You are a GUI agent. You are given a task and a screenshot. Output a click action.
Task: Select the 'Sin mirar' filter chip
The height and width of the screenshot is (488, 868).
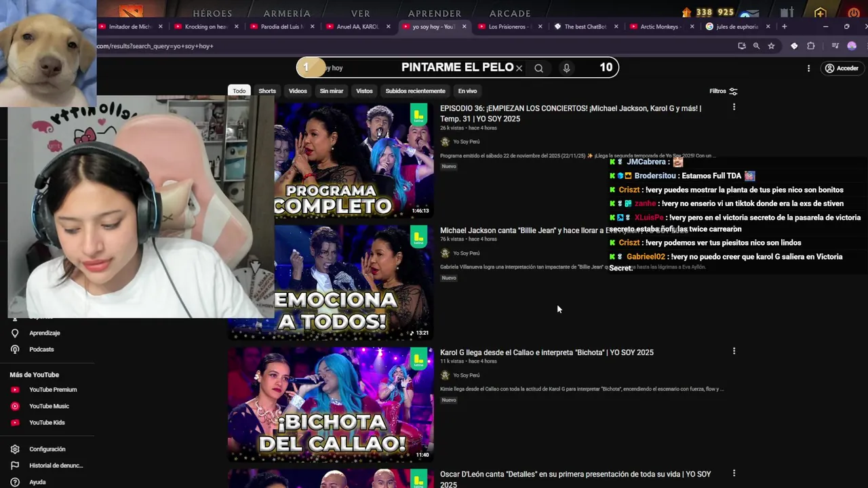(332, 91)
